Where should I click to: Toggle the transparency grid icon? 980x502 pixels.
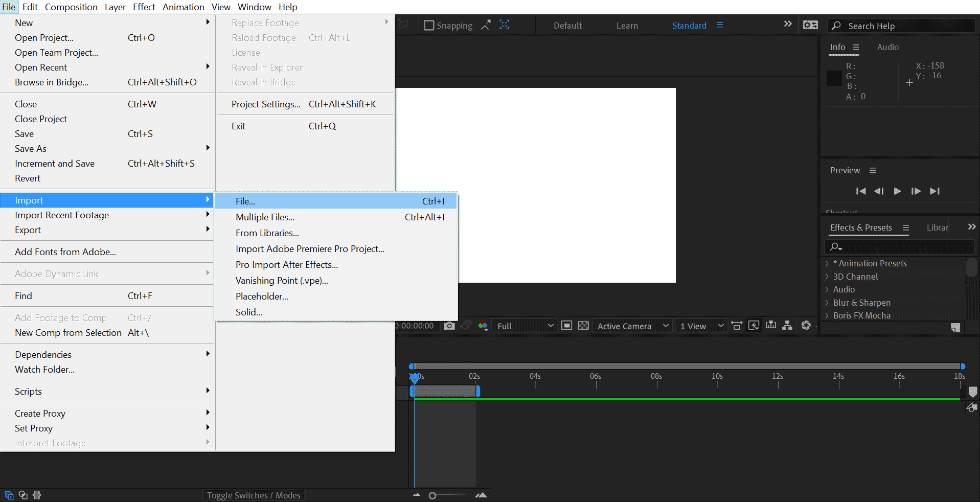(583, 326)
